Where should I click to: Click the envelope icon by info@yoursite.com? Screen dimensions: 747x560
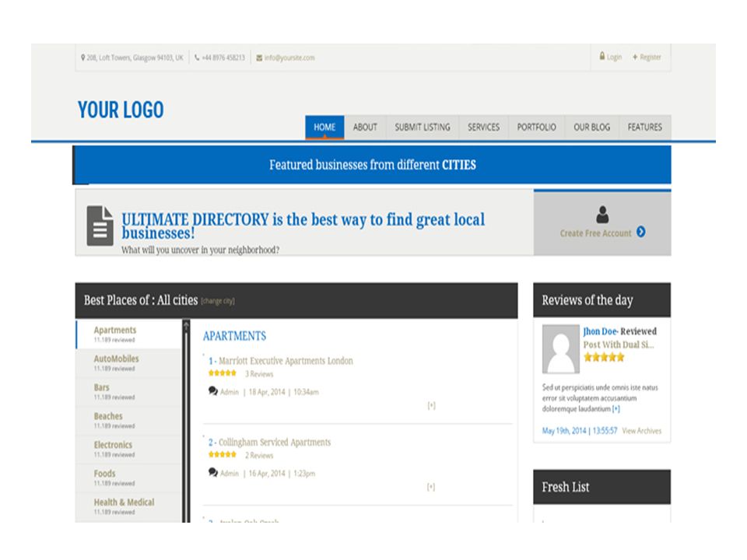tap(259, 58)
